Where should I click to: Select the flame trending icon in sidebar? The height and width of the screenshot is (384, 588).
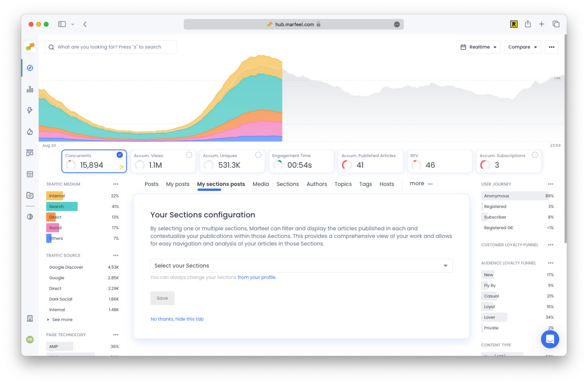click(29, 131)
